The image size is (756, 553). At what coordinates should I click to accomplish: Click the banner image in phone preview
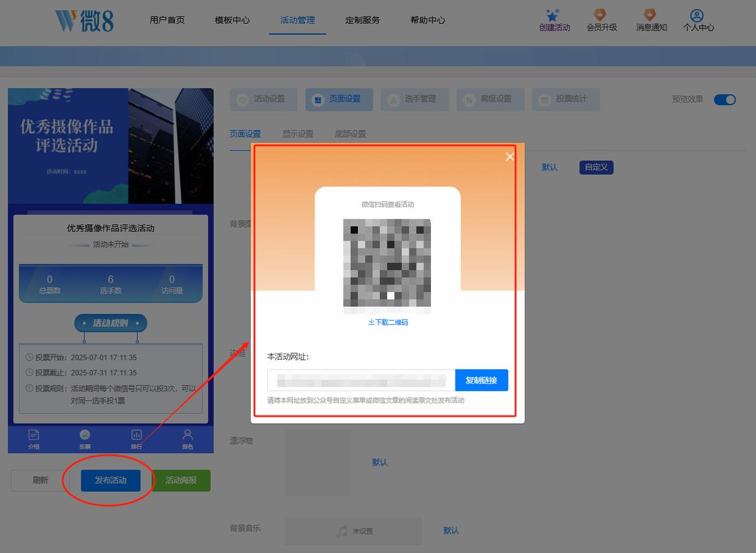click(111, 146)
